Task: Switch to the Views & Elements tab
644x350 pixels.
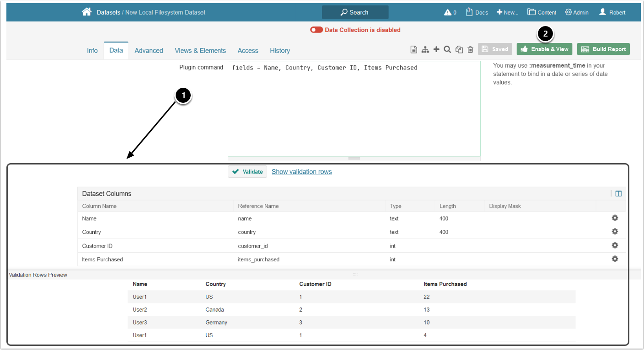Action: coord(200,51)
